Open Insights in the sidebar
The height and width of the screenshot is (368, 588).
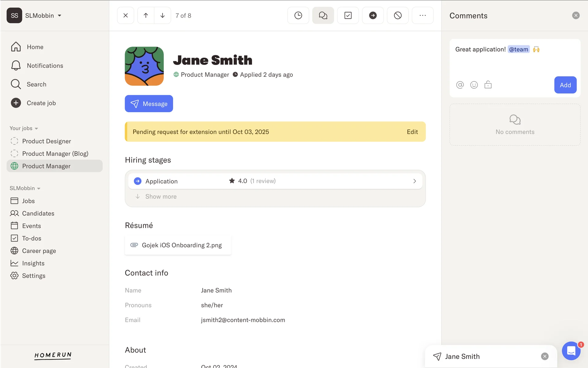(33, 263)
